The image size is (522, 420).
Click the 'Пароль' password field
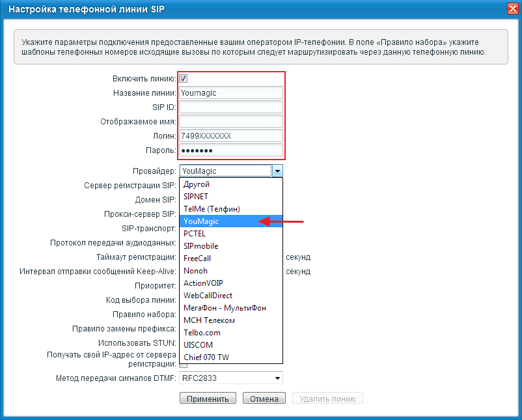(230, 150)
